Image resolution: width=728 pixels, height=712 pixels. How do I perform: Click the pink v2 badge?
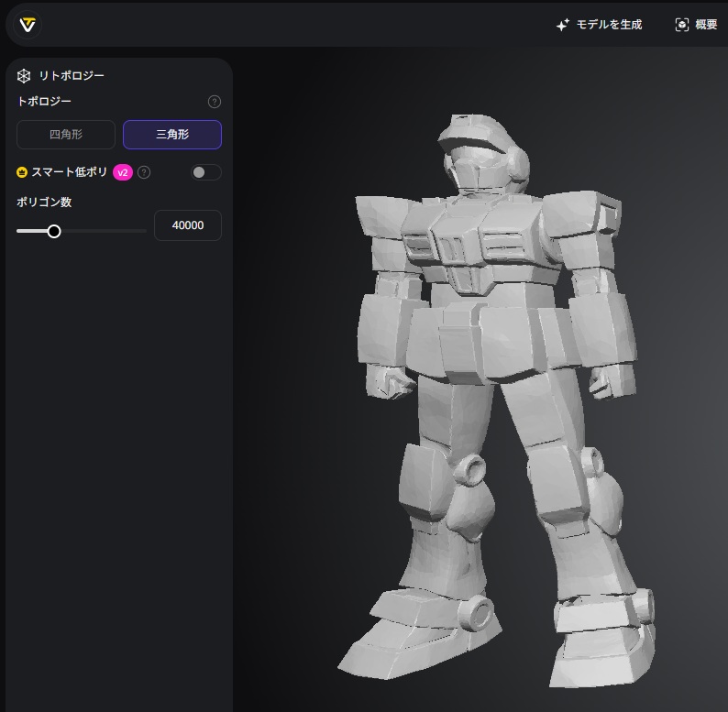click(x=123, y=172)
